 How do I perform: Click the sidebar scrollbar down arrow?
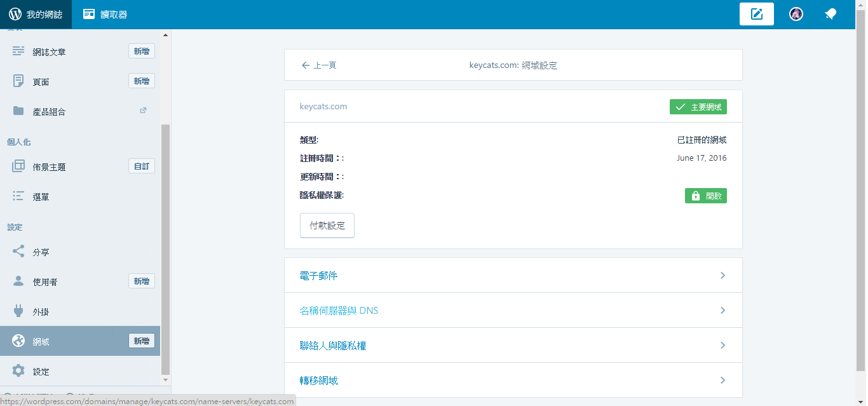[166, 380]
